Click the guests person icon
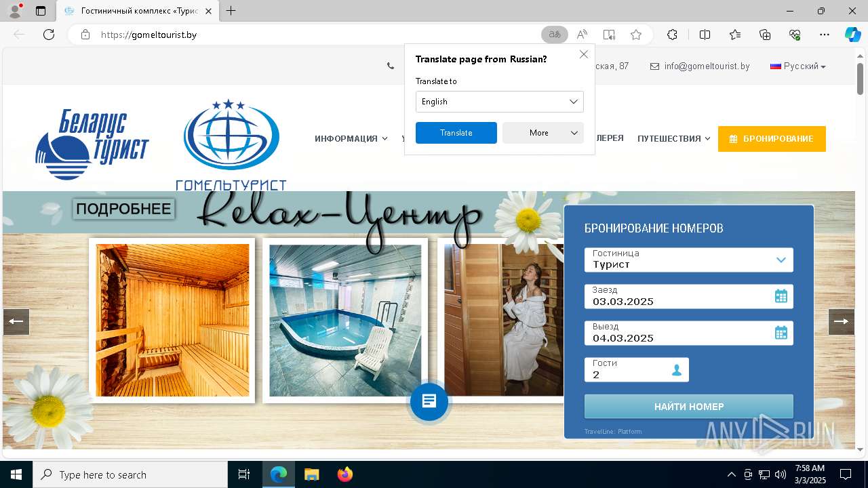Image resolution: width=868 pixels, height=488 pixels. coord(677,370)
